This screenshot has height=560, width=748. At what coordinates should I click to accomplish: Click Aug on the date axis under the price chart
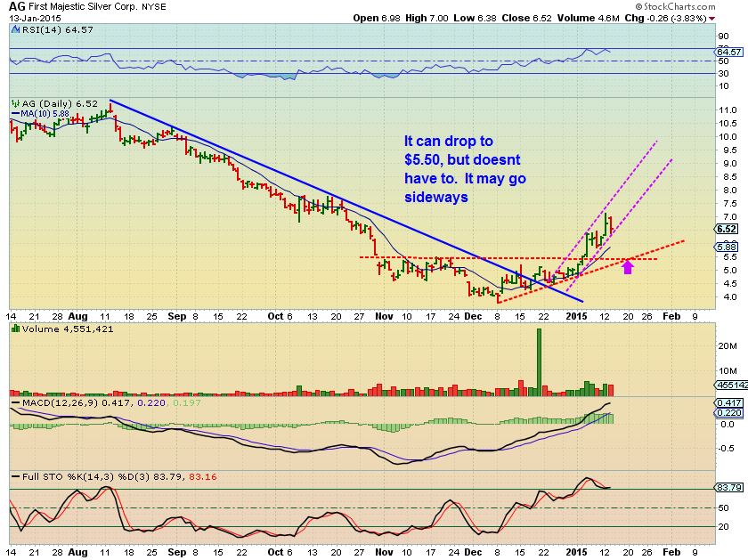(77, 316)
